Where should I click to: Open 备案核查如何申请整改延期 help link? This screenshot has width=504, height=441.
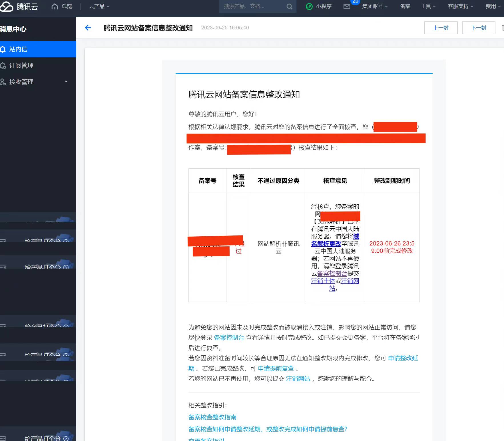[268, 429]
